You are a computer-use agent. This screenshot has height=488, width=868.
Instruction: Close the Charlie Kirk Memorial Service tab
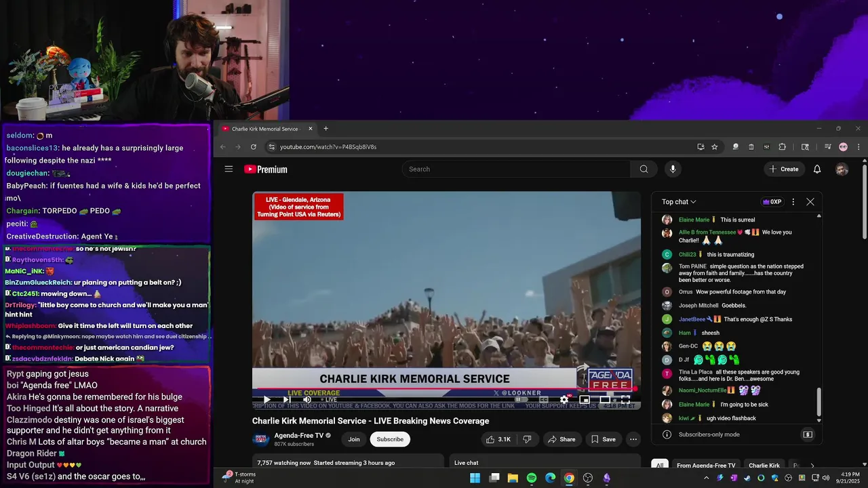click(x=311, y=128)
